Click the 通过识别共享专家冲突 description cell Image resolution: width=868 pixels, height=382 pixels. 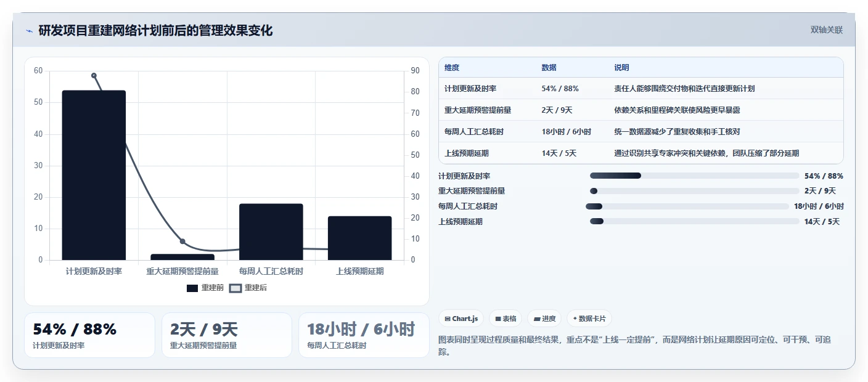[x=706, y=153]
